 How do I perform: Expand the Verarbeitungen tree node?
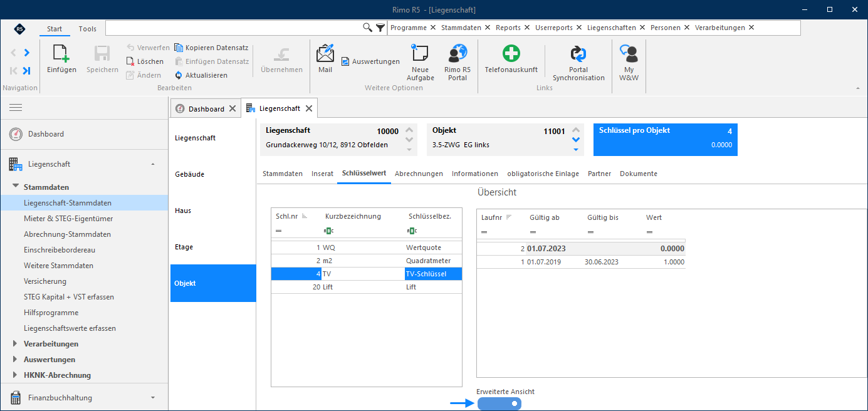(x=16, y=343)
